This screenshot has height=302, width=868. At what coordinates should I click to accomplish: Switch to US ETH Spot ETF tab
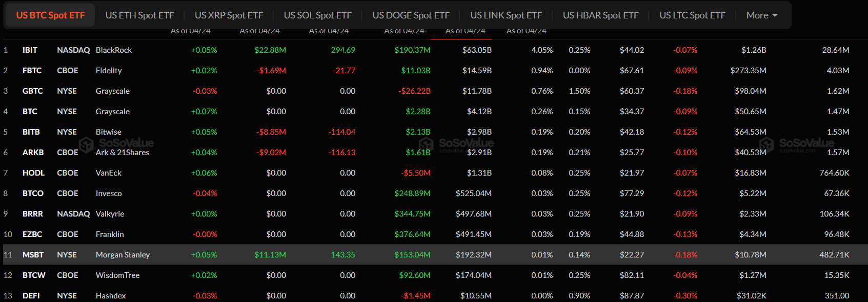pos(139,15)
